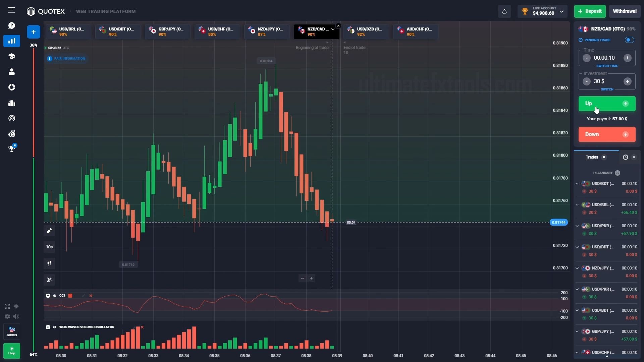The image size is (644, 362).
Task: Collapse the Weis Waves oscillator panel
Action: (x=48, y=327)
